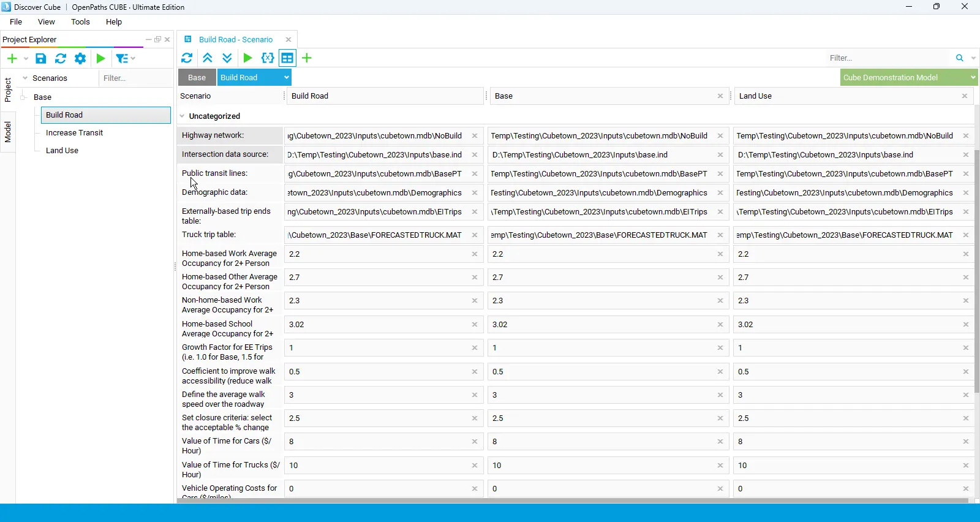Clear Highway network value for Build Road
Viewport: 980px width, 522px height.
(475, 136)
